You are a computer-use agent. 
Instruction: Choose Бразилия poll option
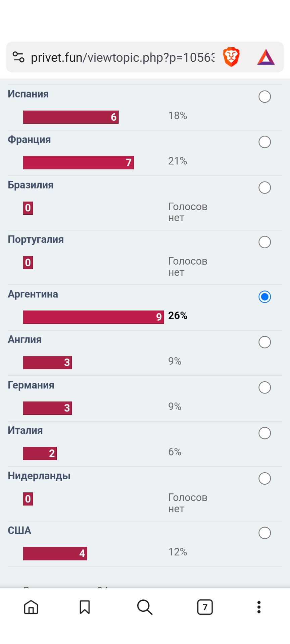tap(265, 187)
